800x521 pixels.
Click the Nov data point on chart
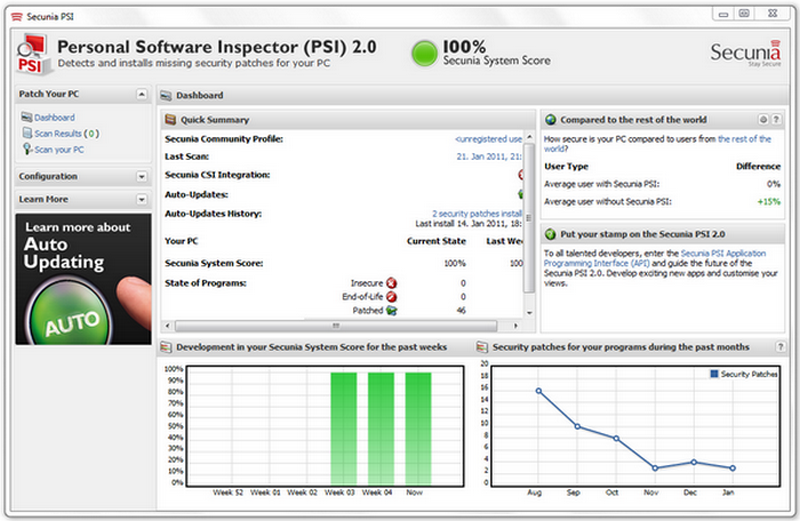point(655,468)
